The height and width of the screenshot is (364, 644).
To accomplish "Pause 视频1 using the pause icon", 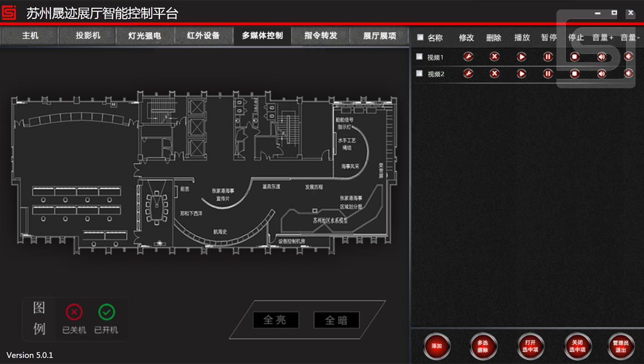I will (x=547, y=56).
